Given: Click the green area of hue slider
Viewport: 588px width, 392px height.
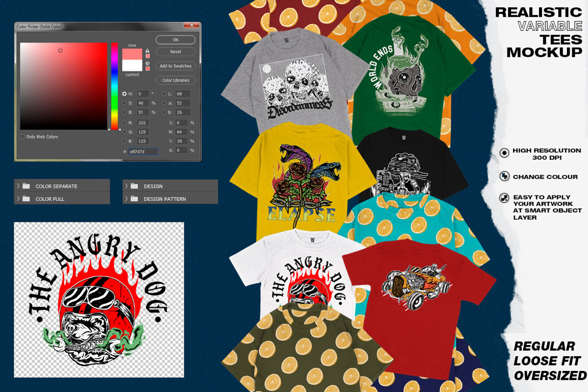Looking at the screenshot, I should point(114,100).
